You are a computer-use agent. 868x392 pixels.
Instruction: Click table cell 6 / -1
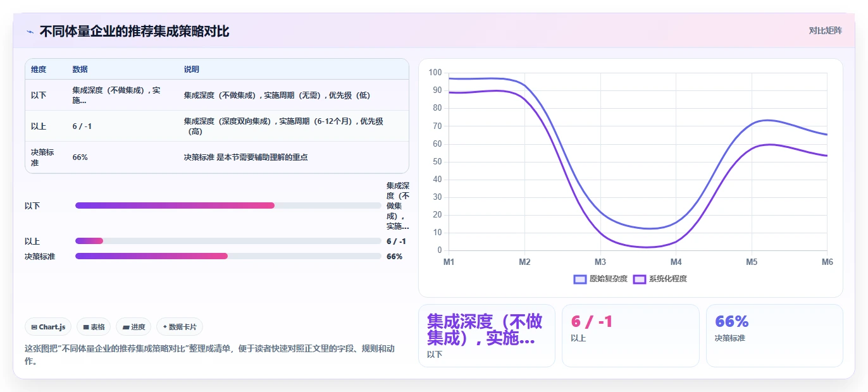[82, 126]
